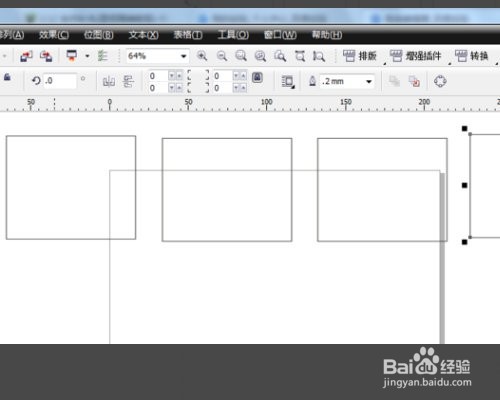Open the 位图(B) menu

click(x=99, y=35)
